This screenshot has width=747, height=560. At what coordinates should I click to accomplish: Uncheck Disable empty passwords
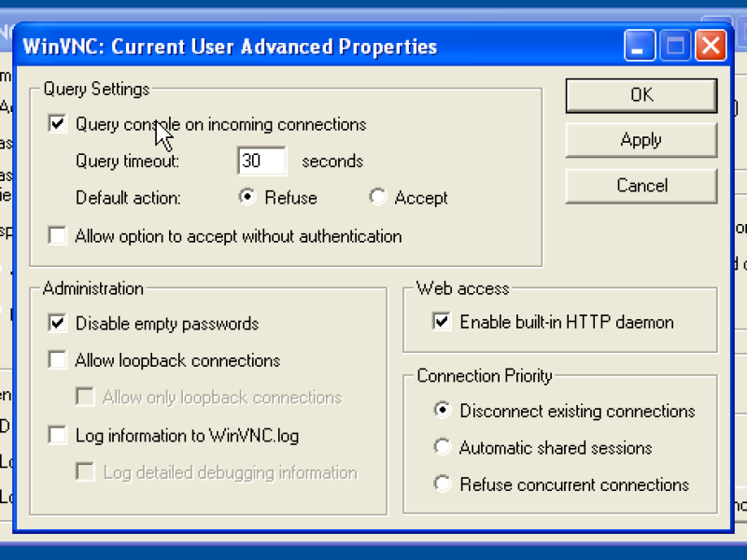(x=57, y=323)
